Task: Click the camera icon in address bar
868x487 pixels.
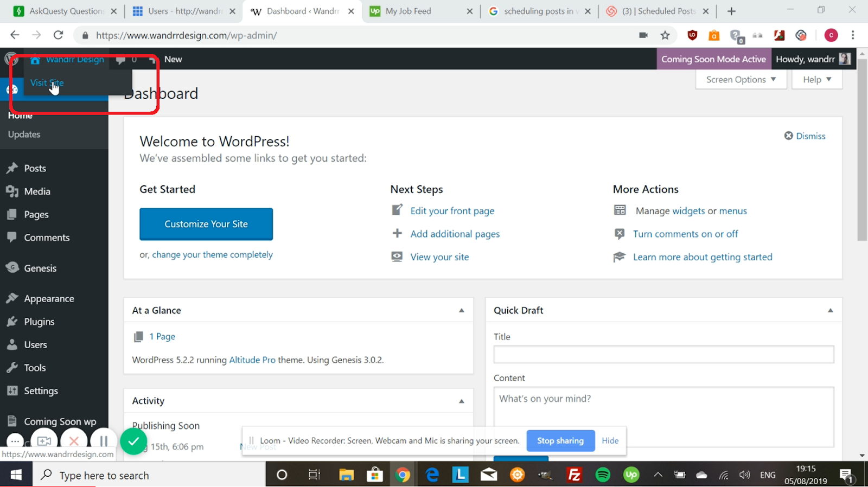Action: (x=643, y=35)
